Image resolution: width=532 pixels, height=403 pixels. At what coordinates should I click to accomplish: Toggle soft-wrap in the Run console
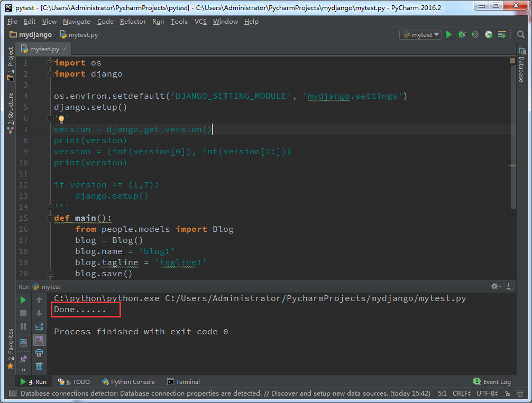pyautogui.click(x=39, y=326)
